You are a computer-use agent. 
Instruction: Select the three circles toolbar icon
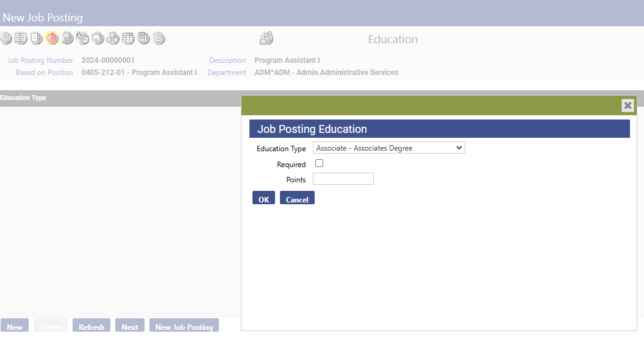pyautogui.click(x=113, y=38)
